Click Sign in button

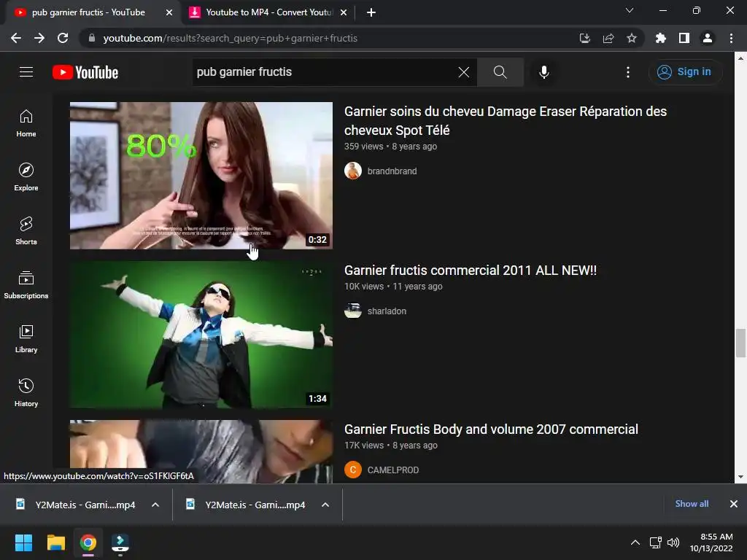pyautogui.click(x=685, y=72)
